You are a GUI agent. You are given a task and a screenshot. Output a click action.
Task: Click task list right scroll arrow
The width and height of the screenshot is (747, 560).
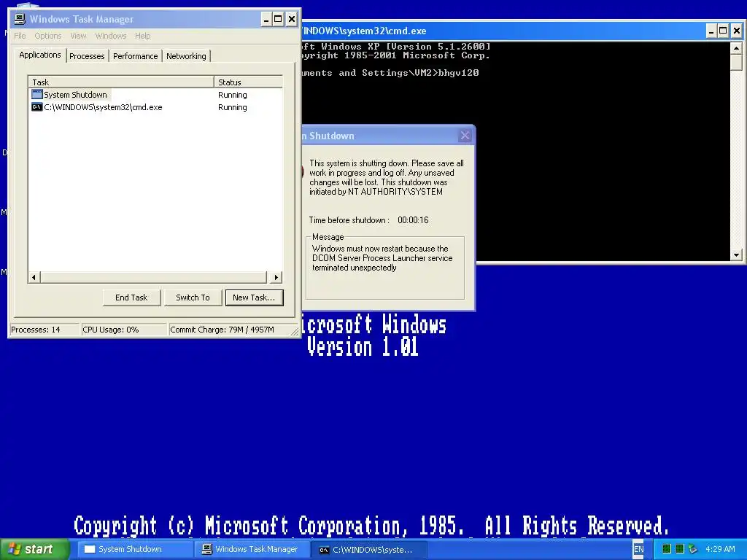[276, 277]
